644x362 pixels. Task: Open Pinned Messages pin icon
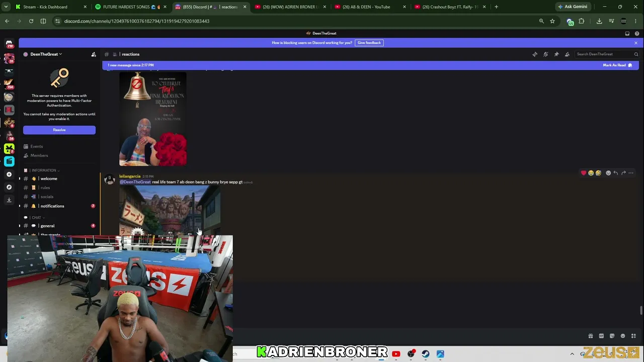click(x=556, y=54)
